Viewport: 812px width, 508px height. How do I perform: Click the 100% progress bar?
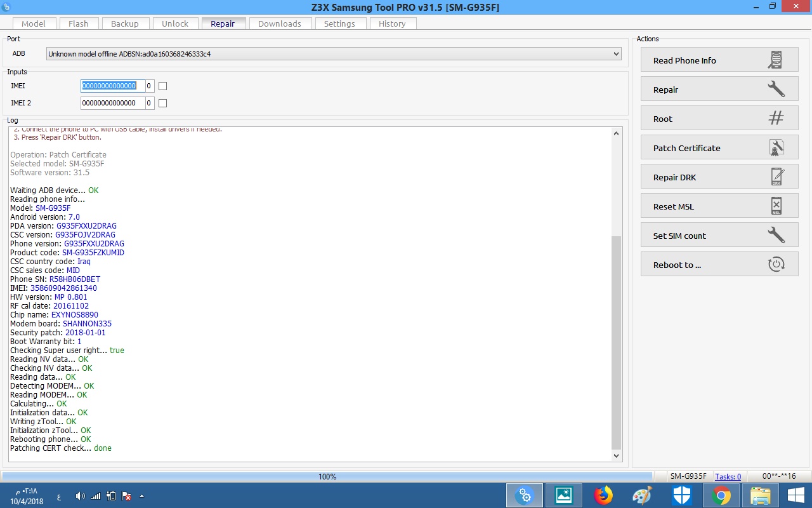327,476
